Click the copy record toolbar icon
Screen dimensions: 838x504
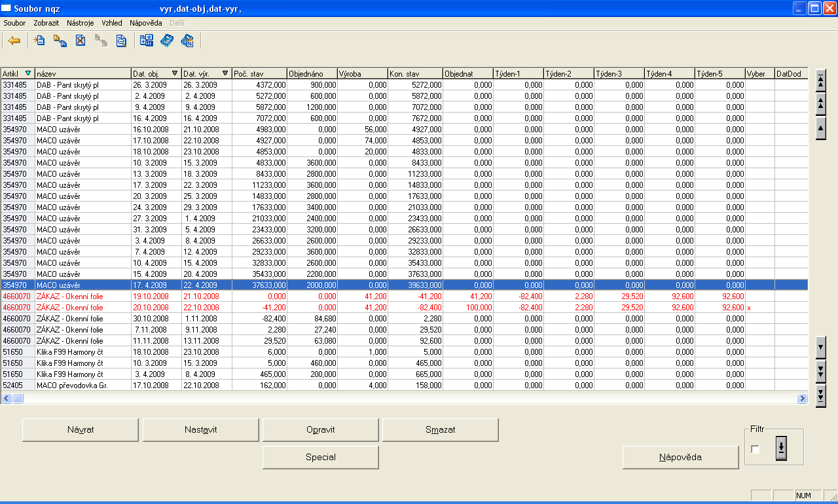click(x=60, y=41)
